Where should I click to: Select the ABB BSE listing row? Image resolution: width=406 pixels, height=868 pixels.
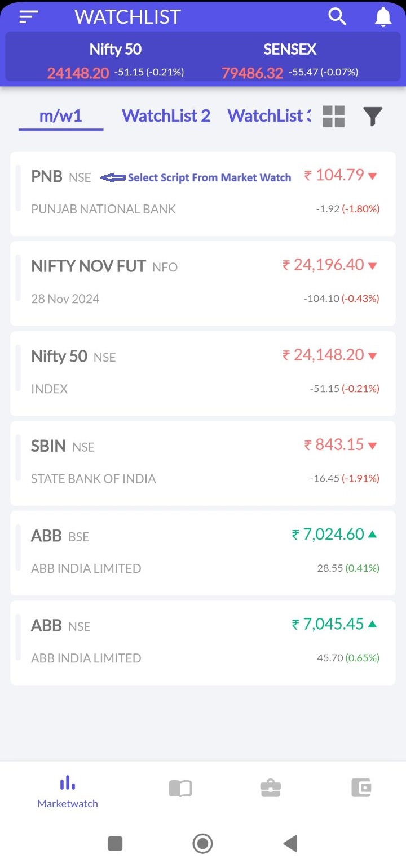pos(203,553)
